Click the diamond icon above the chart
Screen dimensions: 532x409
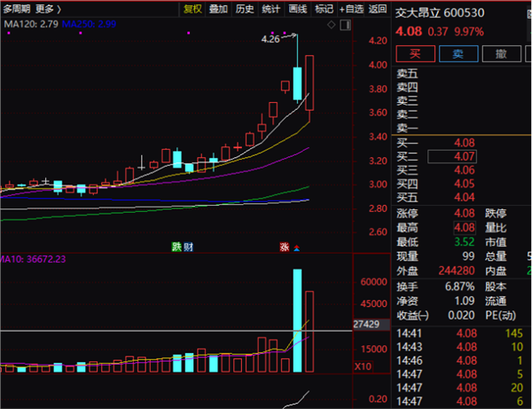331,27
